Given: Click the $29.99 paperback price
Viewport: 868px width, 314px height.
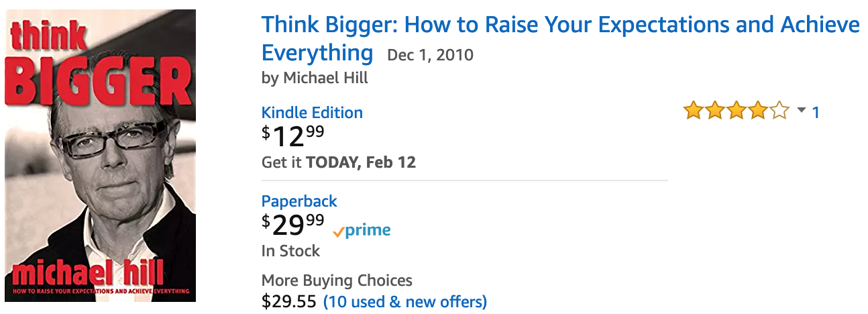Looking at the screenshot, I should pyautogui.click(x=293, y=225).
